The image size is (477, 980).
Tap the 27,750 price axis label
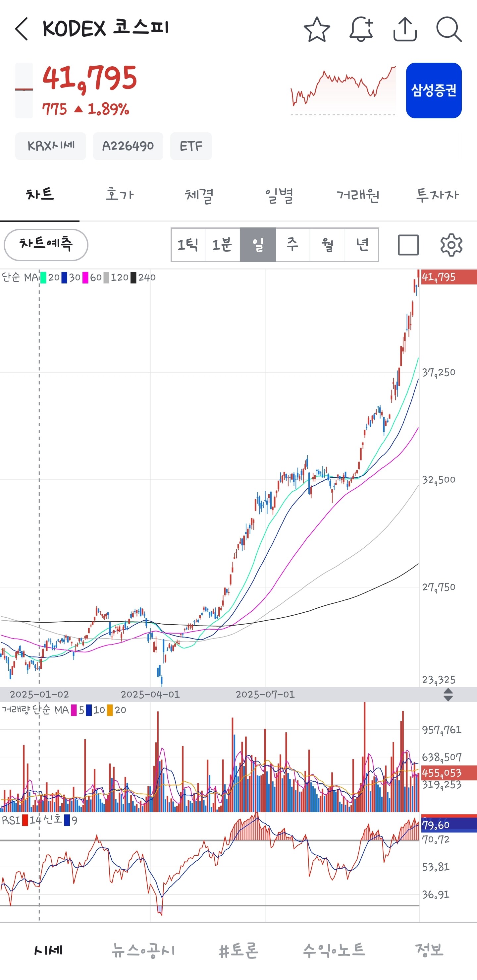click(439, 587)
